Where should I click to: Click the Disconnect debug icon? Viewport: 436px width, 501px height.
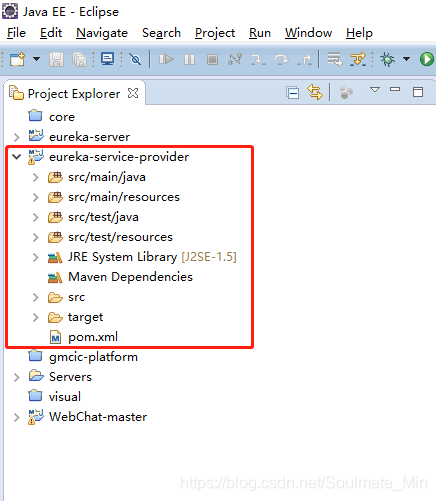235,59
